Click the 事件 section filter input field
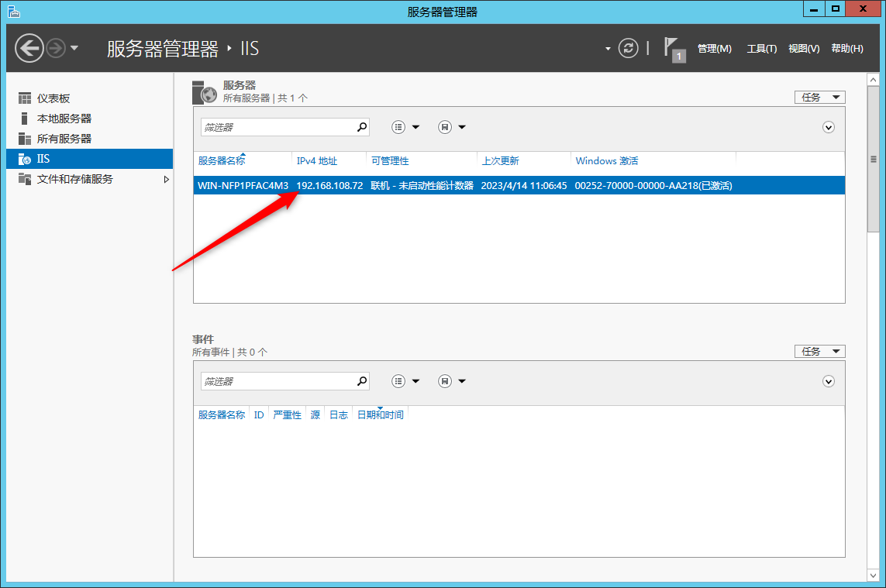Screen dimensions: 886x588 coord(278,381)
